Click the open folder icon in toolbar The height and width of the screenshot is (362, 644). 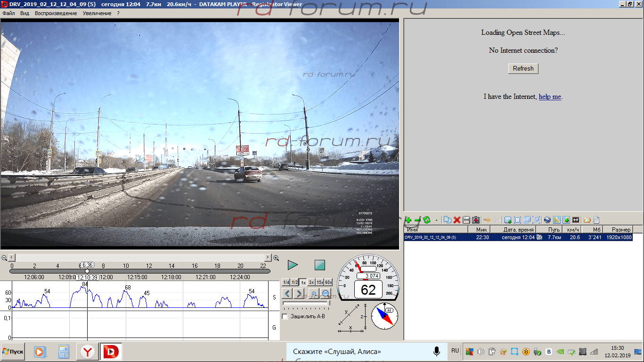(x=587, y=220)
